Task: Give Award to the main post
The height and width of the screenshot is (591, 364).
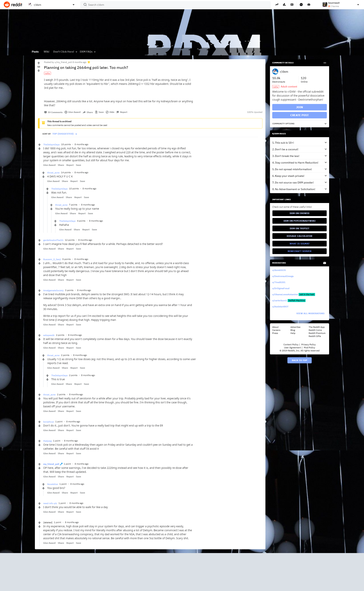Action: click(x=72, y=112)
